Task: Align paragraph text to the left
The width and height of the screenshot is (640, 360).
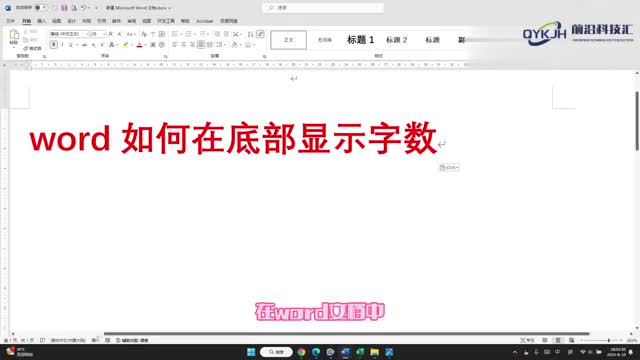Action: click(174, 45)
